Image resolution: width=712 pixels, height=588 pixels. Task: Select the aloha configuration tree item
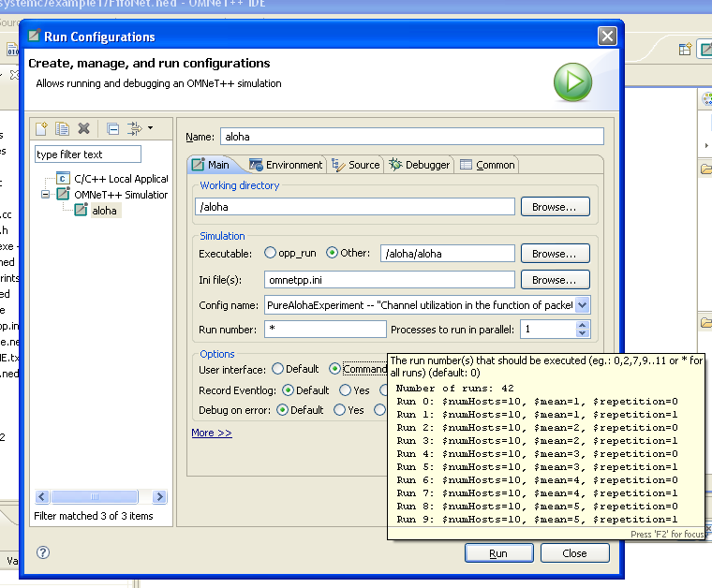pos(104,210)
